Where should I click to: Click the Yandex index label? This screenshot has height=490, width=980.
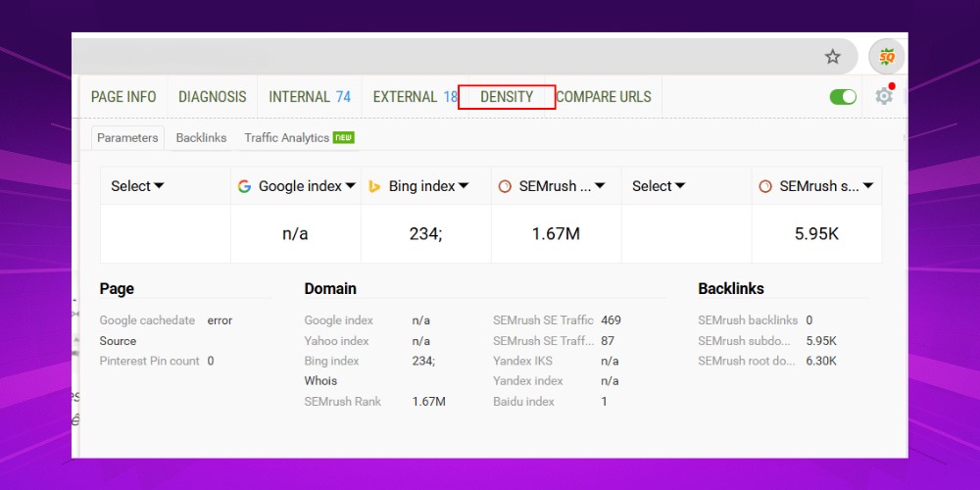[x=528, y=380]
